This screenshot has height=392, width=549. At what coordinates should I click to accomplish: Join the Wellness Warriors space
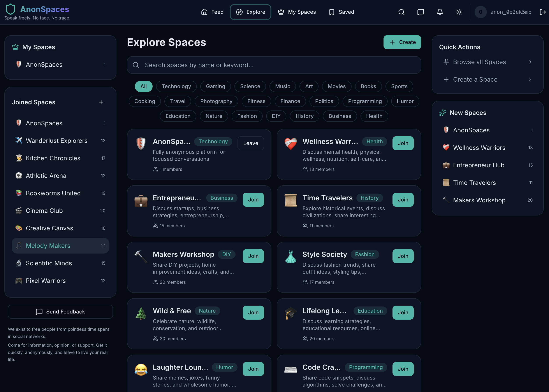(403, 143)
